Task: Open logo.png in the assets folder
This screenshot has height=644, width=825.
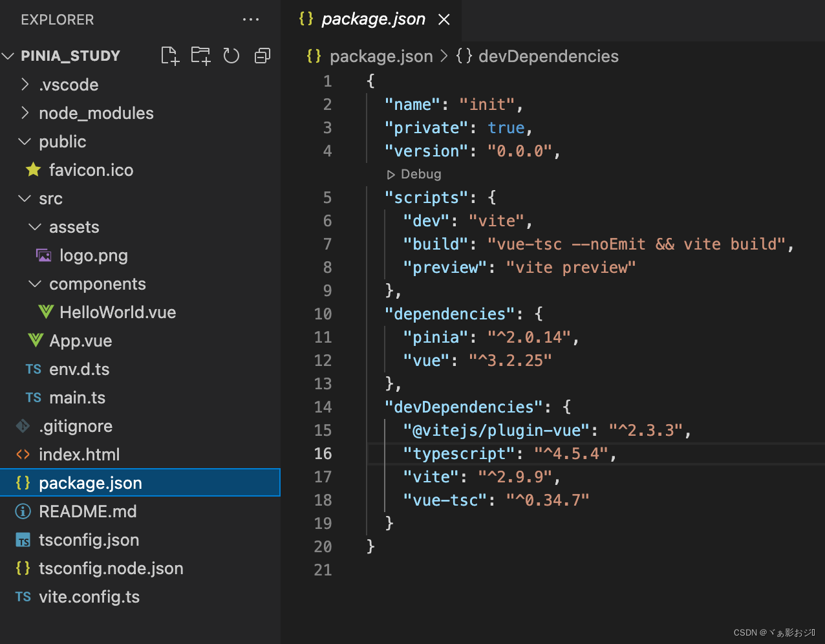Action: [x=94, y=255]
